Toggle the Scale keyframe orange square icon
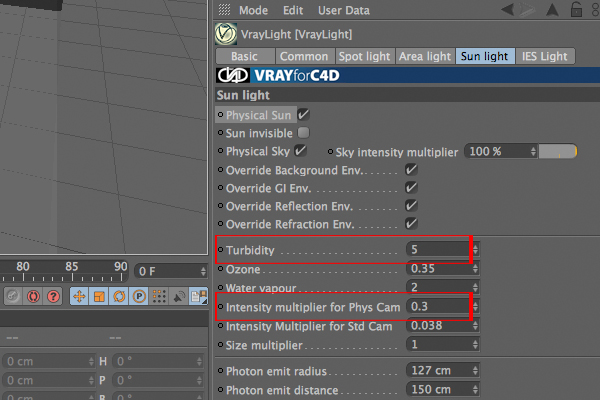 point(99,297)
